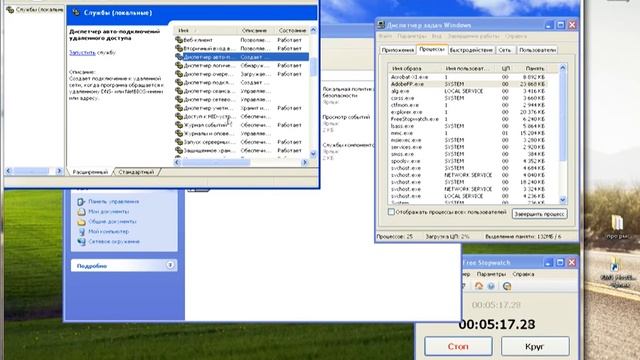Click the magnifier icon in Stopwatch toolbar
The image size is (640, 360).
(507, 286)
